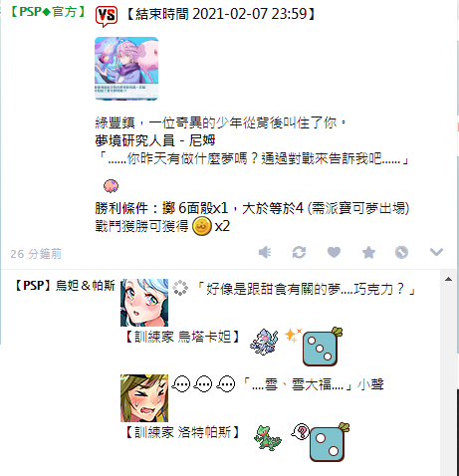
Task: Click the globe privacy icon
Action: click(401, 253)
